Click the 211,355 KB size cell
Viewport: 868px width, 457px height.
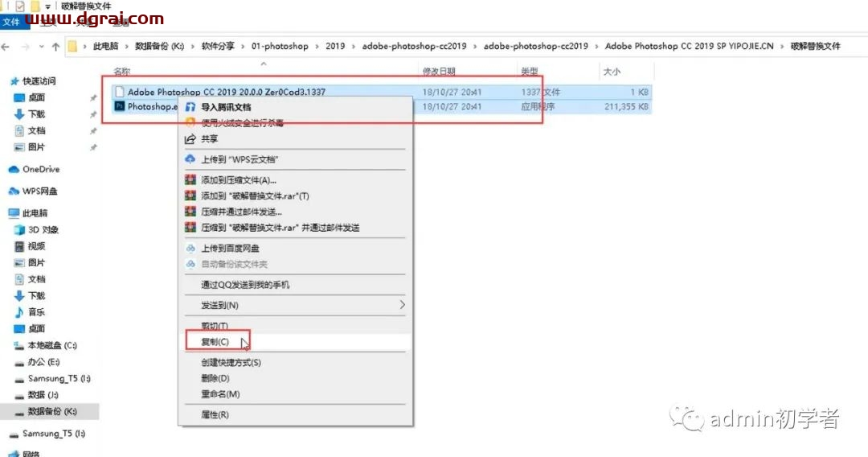coord(626,106)
